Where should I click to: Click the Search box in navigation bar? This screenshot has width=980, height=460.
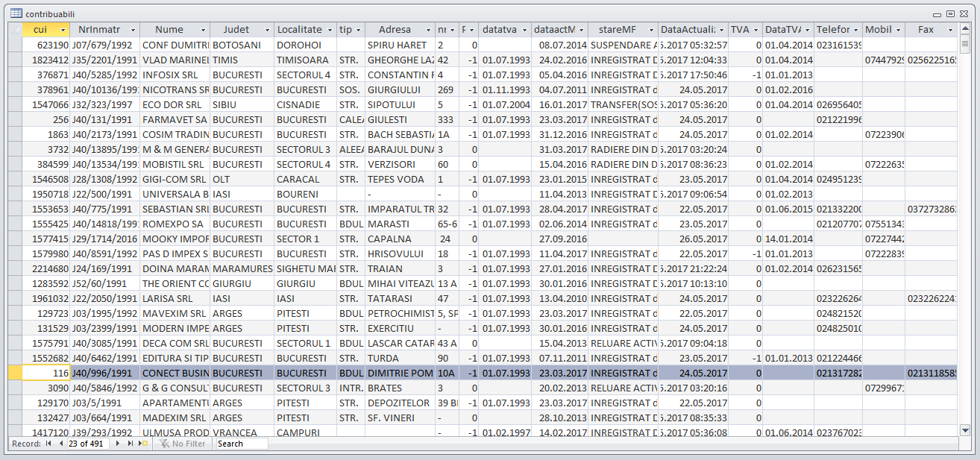click(240, 444)
